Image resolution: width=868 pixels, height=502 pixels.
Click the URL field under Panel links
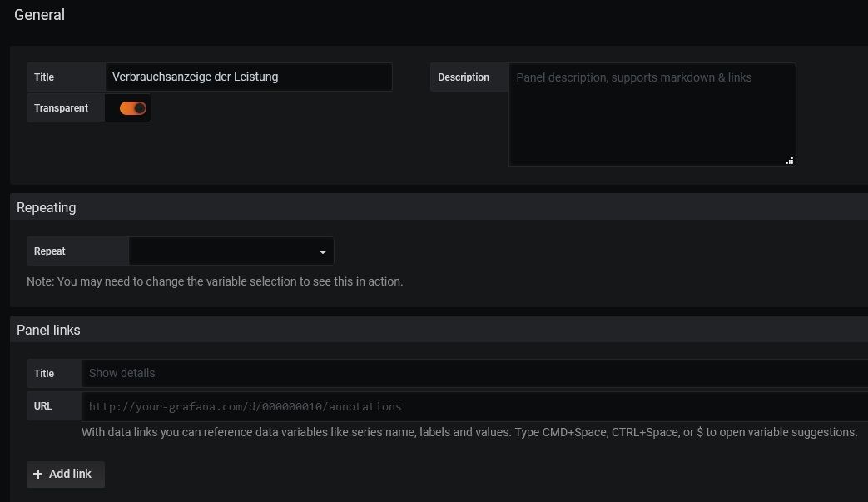coord(474,407)
